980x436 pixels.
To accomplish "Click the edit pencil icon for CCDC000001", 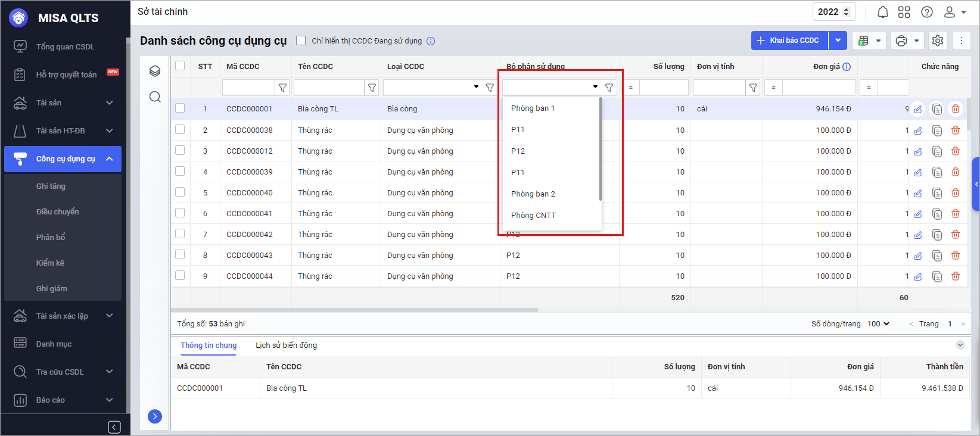I will tap(917, 109).
